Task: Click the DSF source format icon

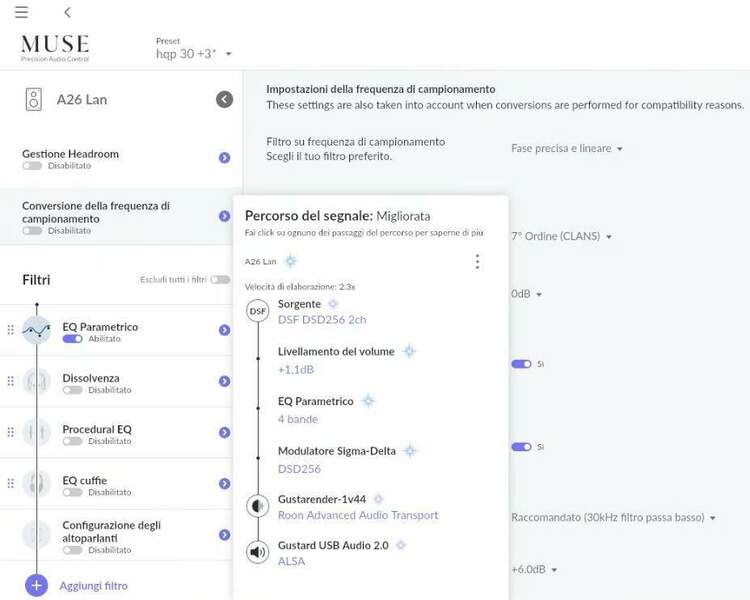Action: [x=258, y=311]
